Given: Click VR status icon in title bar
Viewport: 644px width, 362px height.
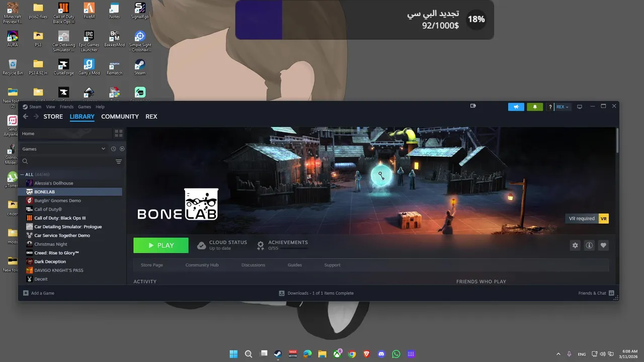Looking at the screenshot, I should tap(473, 106).
